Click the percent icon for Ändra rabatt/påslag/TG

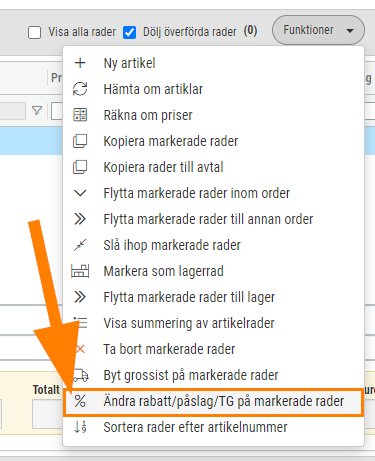click(80, 401)
